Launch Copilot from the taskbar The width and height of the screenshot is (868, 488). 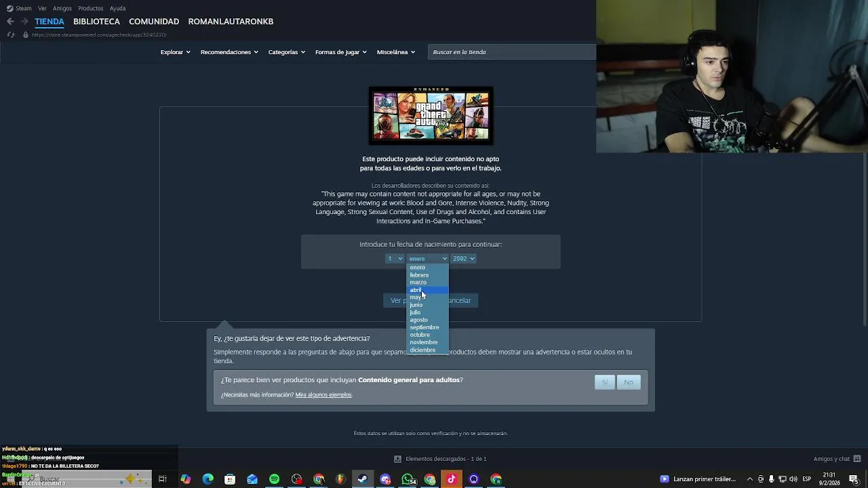click(185, 479)
